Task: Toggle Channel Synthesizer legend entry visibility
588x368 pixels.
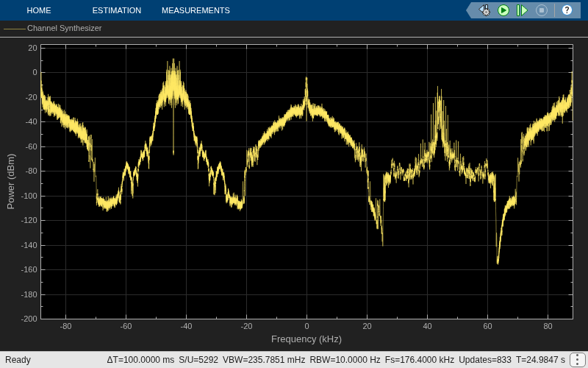Action: pyautogui.click(x=64, y=28)
